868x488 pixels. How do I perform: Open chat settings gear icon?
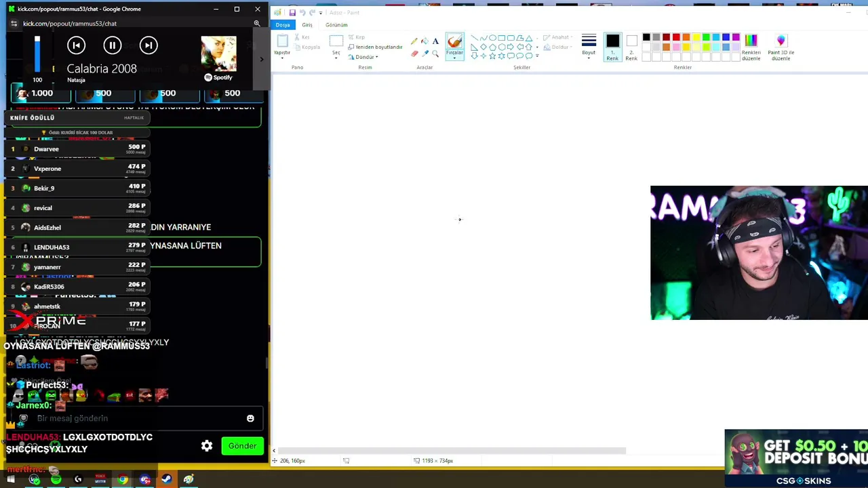click(207, 446)
